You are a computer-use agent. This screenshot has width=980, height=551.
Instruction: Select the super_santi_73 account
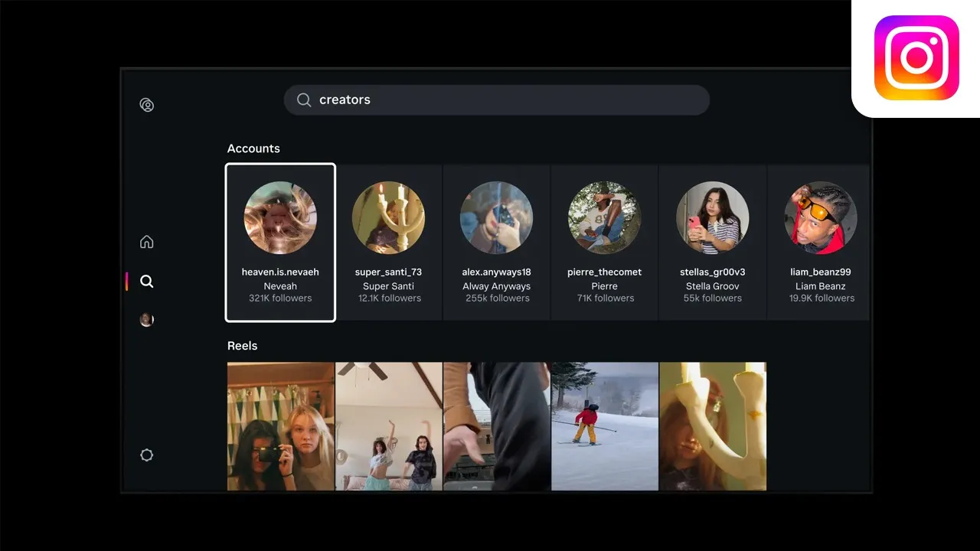click(x=388, y=243)
